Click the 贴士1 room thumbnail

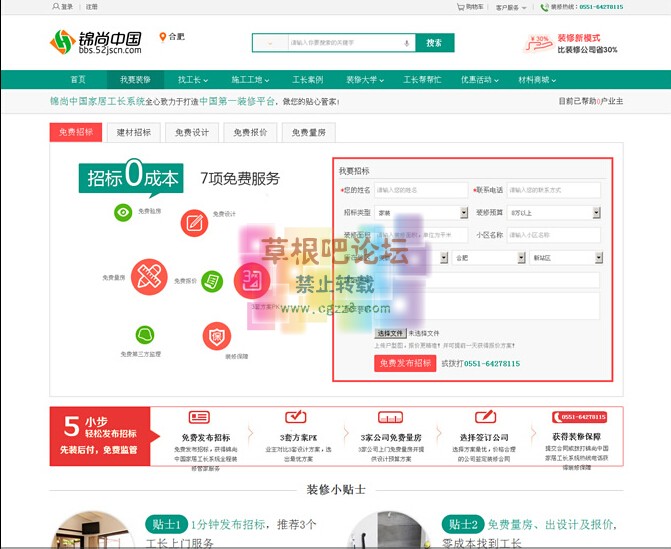tap(95, 530)
